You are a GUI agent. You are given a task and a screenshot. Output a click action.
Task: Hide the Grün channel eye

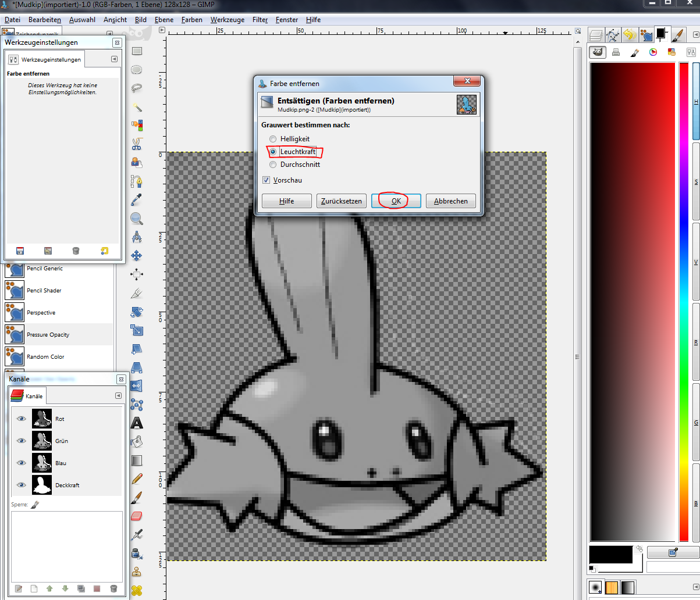point(22,441)
